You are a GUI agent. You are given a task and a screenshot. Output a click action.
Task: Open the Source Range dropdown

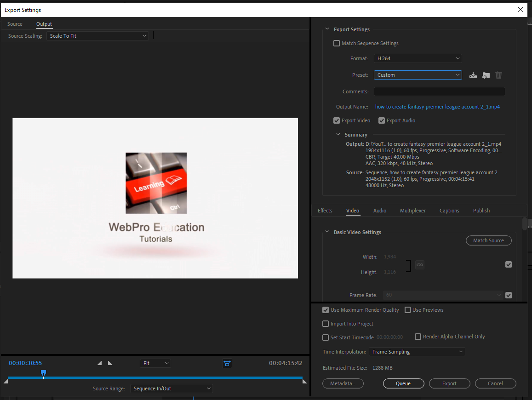pyautogui.click(x=172, y=389)
